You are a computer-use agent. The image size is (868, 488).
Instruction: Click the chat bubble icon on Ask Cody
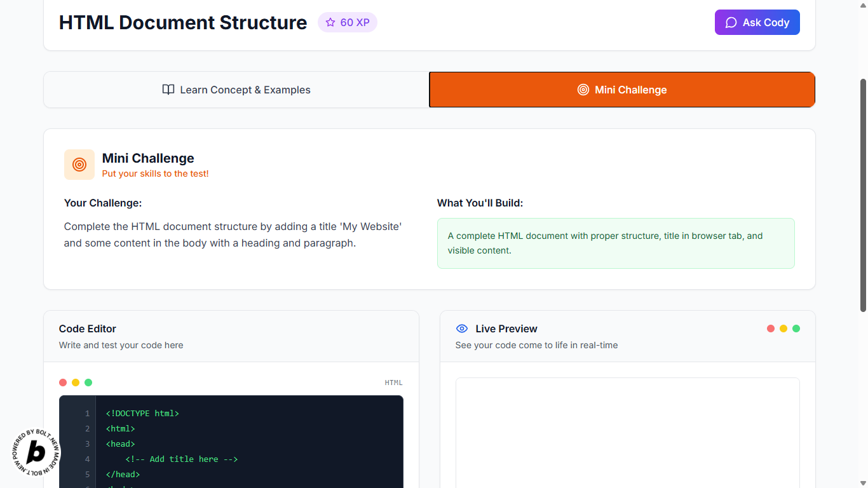[x=731, y=23]
